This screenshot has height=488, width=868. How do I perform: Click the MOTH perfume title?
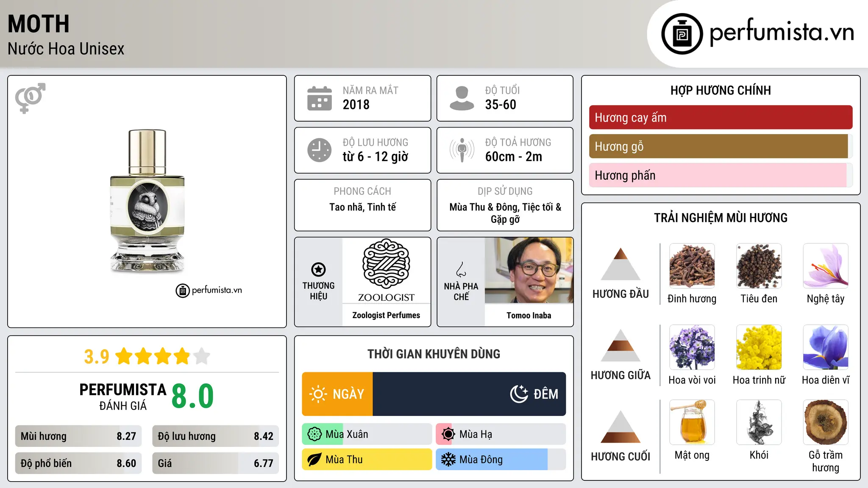click(x=39, y=24)
